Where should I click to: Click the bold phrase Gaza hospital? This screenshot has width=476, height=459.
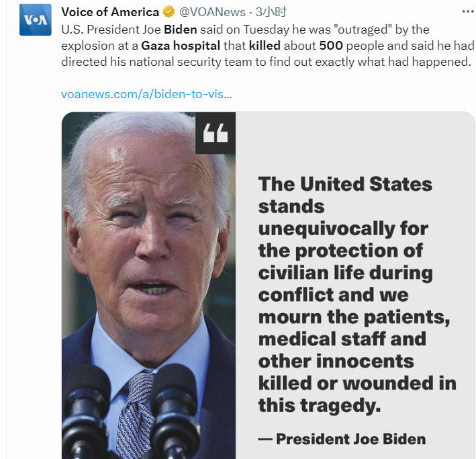pos(181,46)
